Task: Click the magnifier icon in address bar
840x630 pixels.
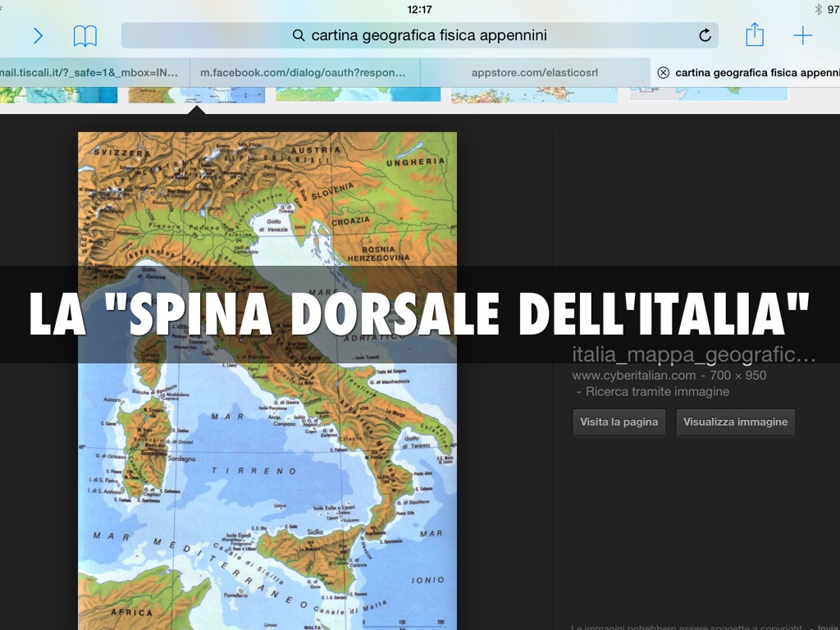Action: point(299,35)
